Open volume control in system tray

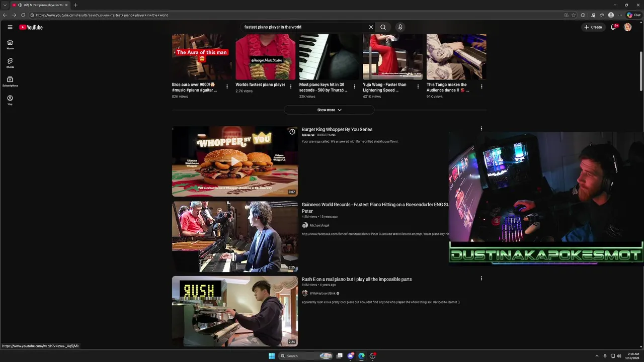619,356
